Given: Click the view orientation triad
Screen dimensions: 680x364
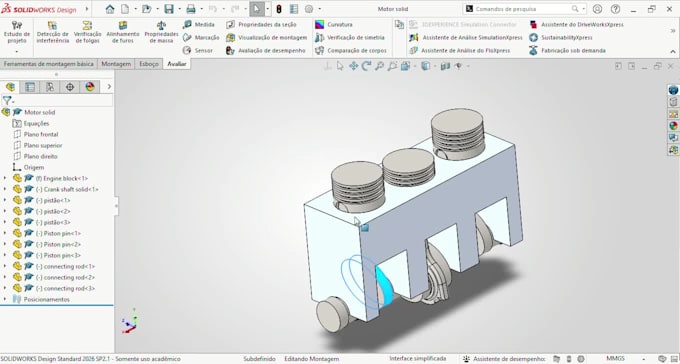Looking at the screenshot, I should point(130,321).
